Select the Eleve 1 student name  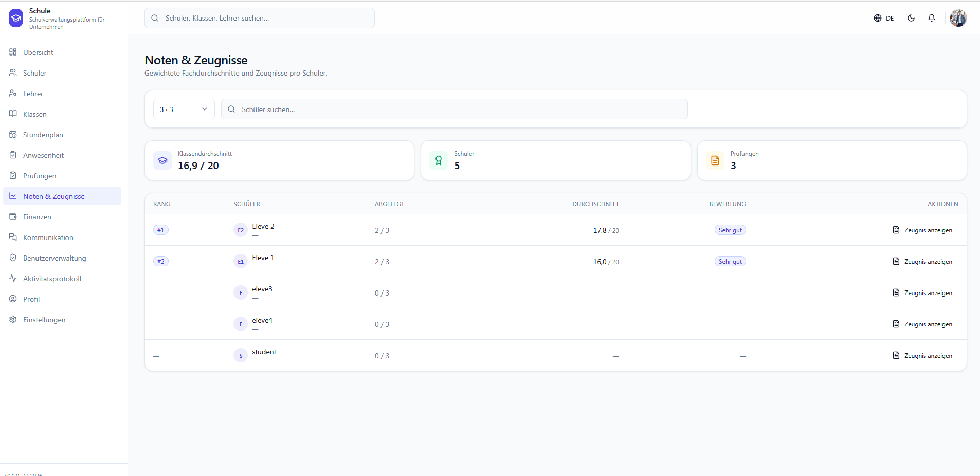[x=263, y=258]
